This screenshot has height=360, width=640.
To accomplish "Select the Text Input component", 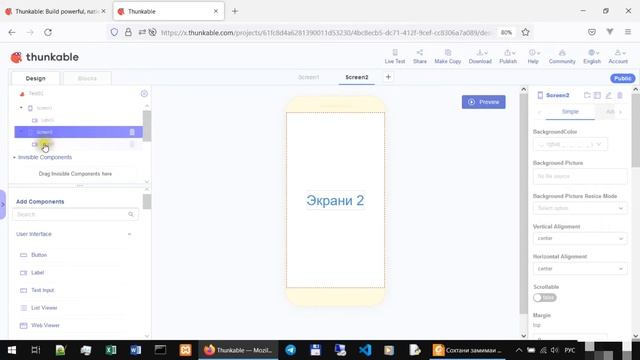I will coord(42,290).
